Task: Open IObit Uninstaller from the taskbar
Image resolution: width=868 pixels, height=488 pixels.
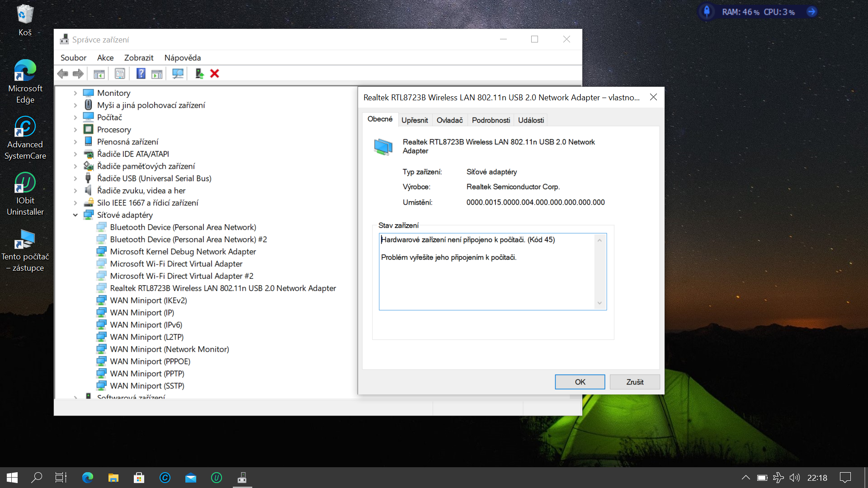Action: click(x=217, y=478)
